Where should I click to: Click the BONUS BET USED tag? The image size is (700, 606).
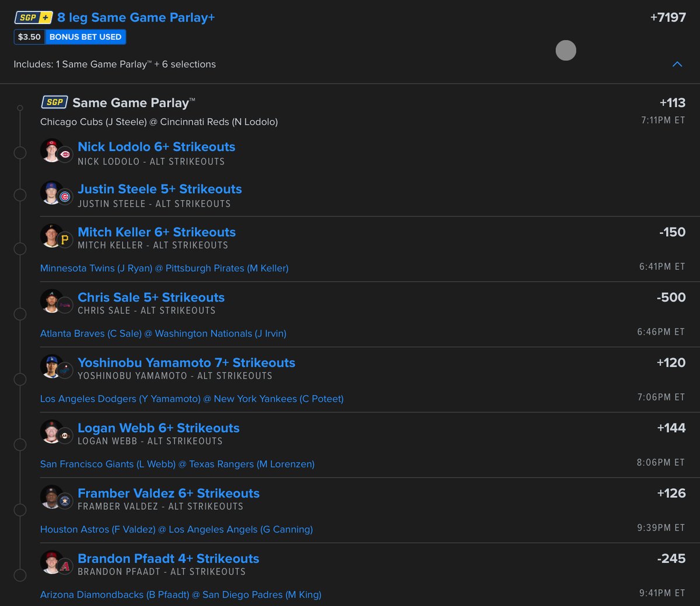86,37
